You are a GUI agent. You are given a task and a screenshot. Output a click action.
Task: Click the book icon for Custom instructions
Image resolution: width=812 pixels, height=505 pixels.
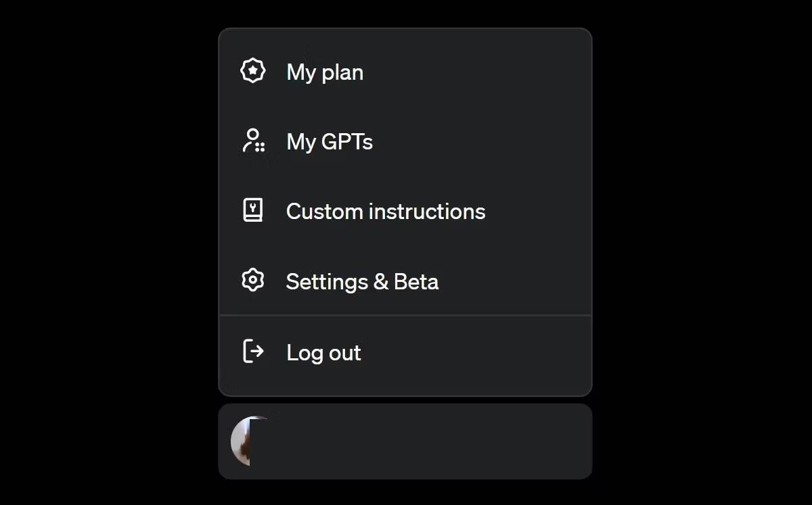tap(253, 210)
